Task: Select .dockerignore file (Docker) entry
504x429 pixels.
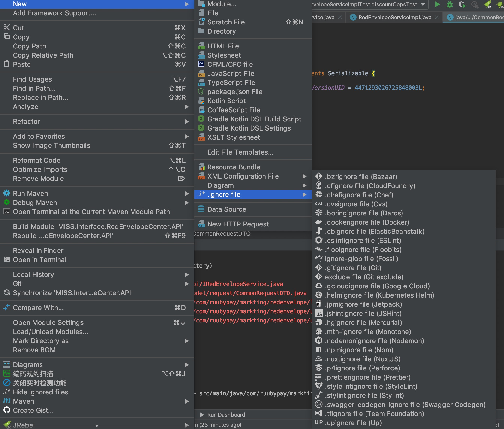Action: point(367,222)
